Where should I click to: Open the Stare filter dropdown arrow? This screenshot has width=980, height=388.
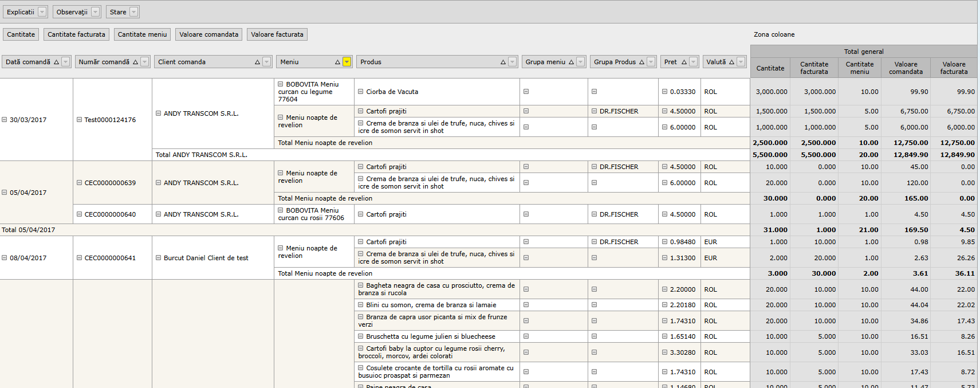[133, 12]
